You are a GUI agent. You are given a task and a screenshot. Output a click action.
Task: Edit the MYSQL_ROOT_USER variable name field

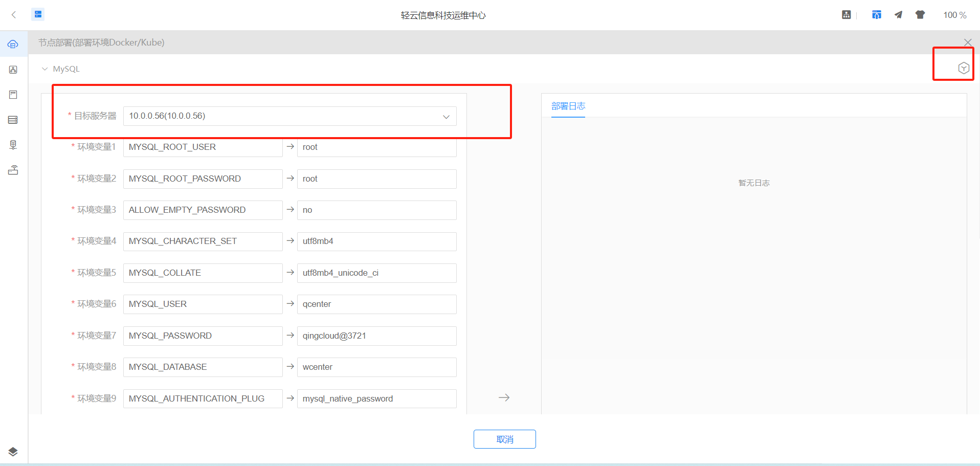click(x=203, y=147)
